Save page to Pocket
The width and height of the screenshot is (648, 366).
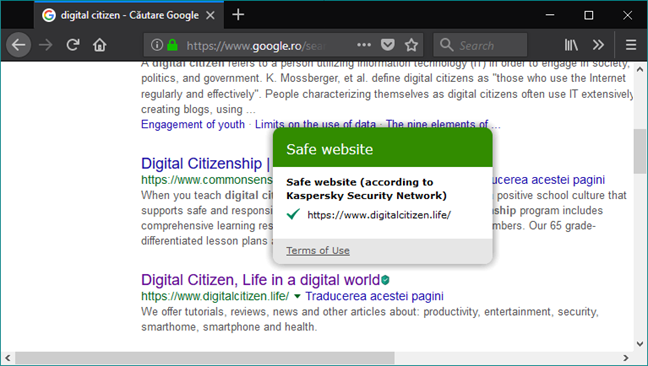(387, 45)
